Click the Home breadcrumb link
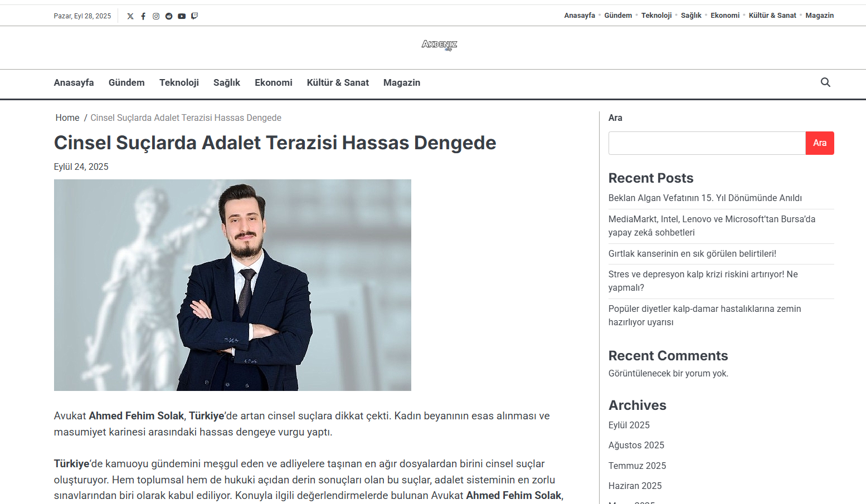Viewport: 866px width, 504px height. coord(67,118)
